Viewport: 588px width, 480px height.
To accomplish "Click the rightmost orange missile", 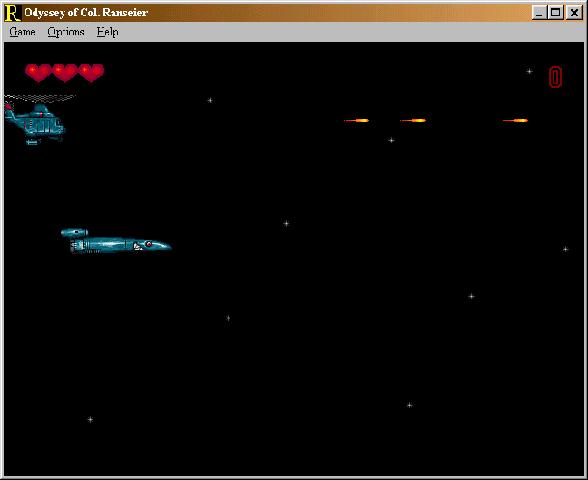I will pyautogui.click(x=515, y=120).
